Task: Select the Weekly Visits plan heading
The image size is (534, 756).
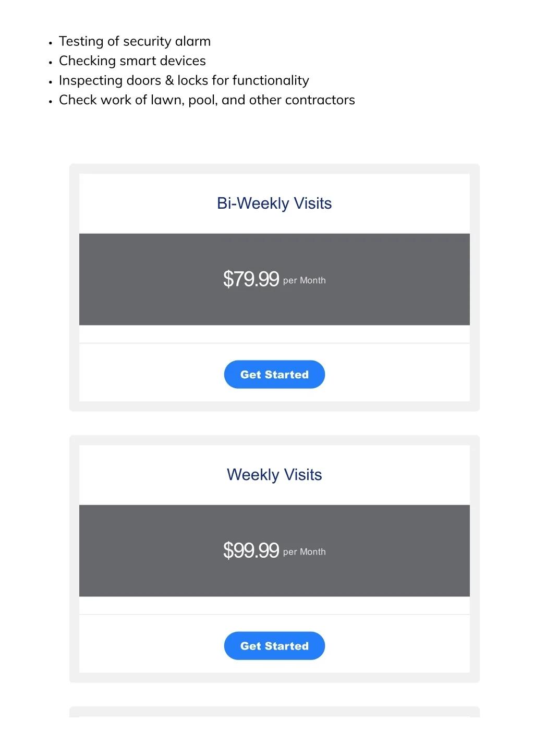Action: click(274, 475)
